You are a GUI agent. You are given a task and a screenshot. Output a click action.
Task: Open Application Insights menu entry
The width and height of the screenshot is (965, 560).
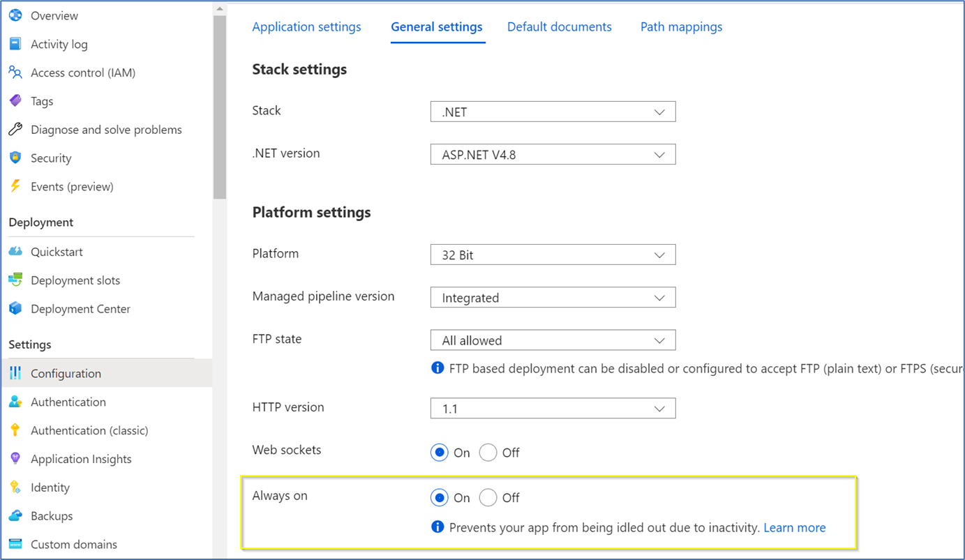[81, 459]
